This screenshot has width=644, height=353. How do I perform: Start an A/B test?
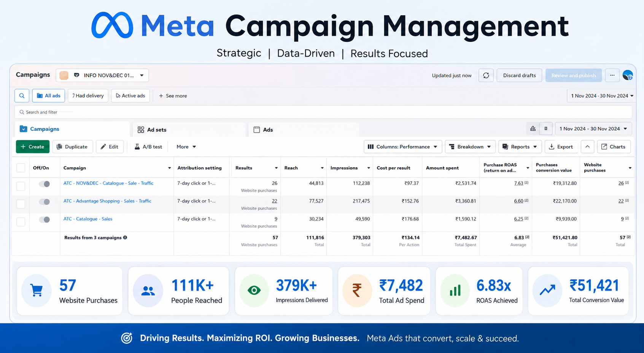click(148, 147)
